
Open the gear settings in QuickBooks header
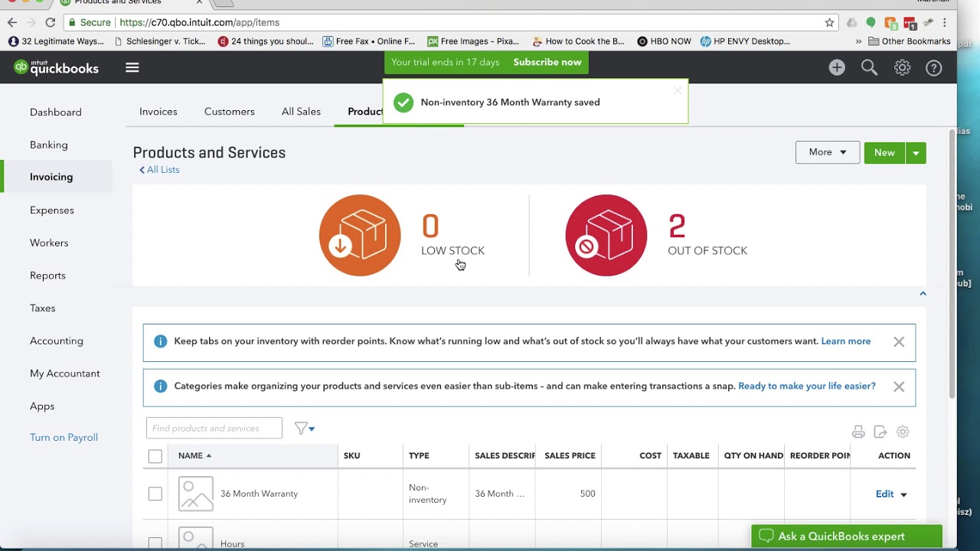pos(902,67)
